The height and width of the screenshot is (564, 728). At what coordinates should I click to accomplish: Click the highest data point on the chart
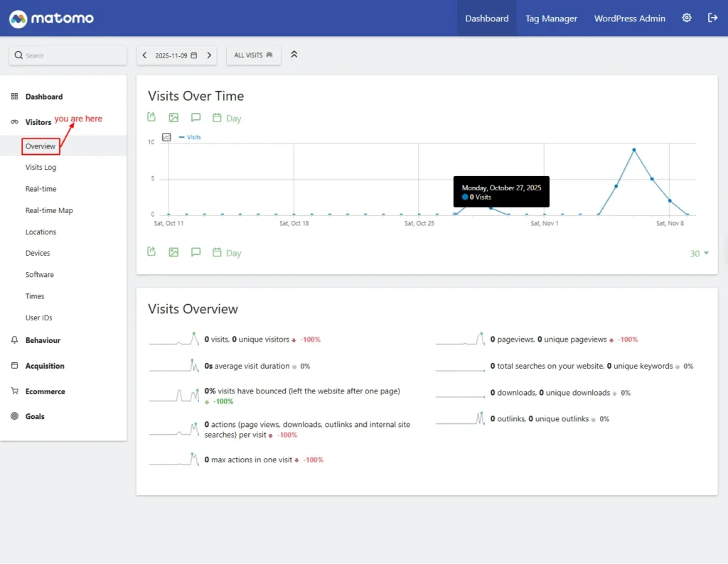tap(633, 150)
